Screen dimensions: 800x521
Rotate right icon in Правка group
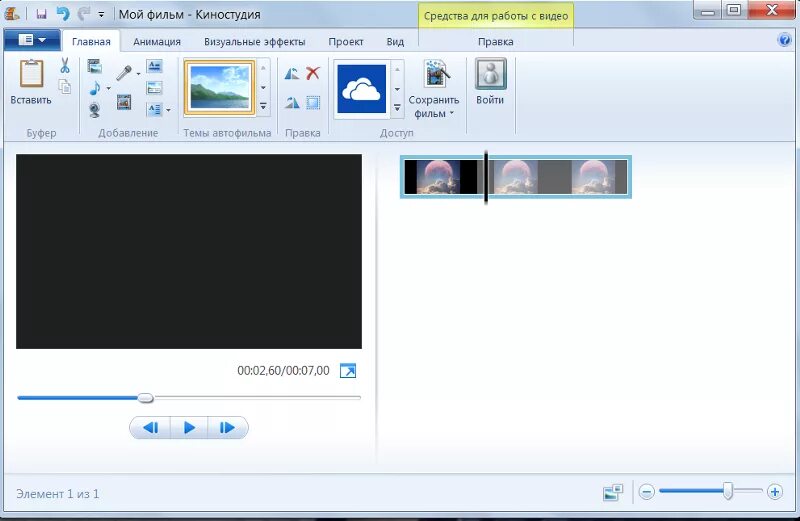tap(292, 103)
